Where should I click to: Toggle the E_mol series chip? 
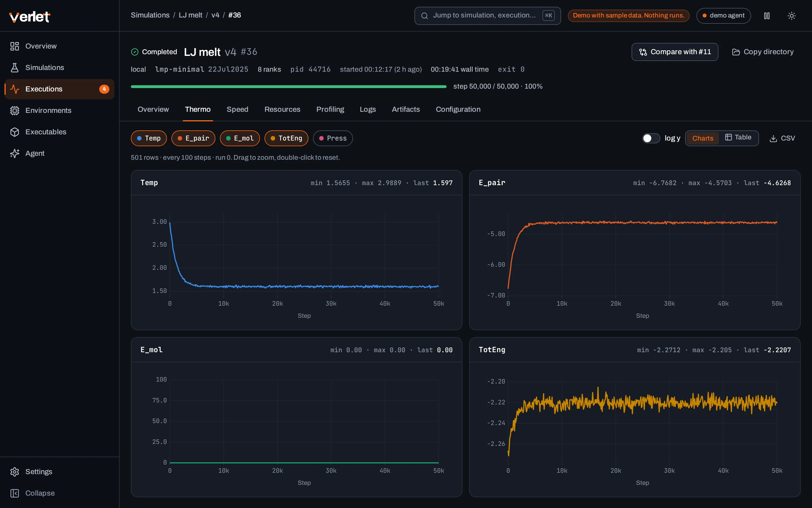coord(240,138)
